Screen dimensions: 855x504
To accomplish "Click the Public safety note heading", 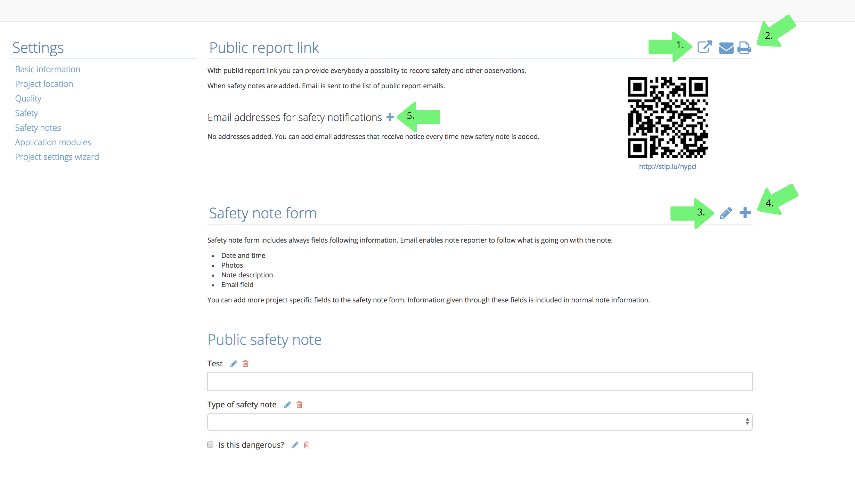I will click(264, 340).
